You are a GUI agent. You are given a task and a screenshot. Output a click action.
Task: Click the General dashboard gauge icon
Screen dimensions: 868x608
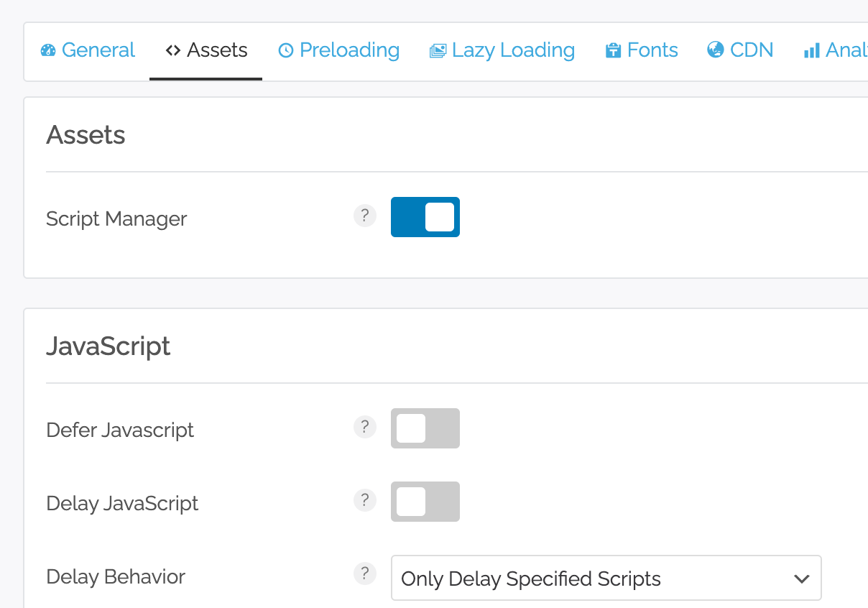(x=48, y=51)
